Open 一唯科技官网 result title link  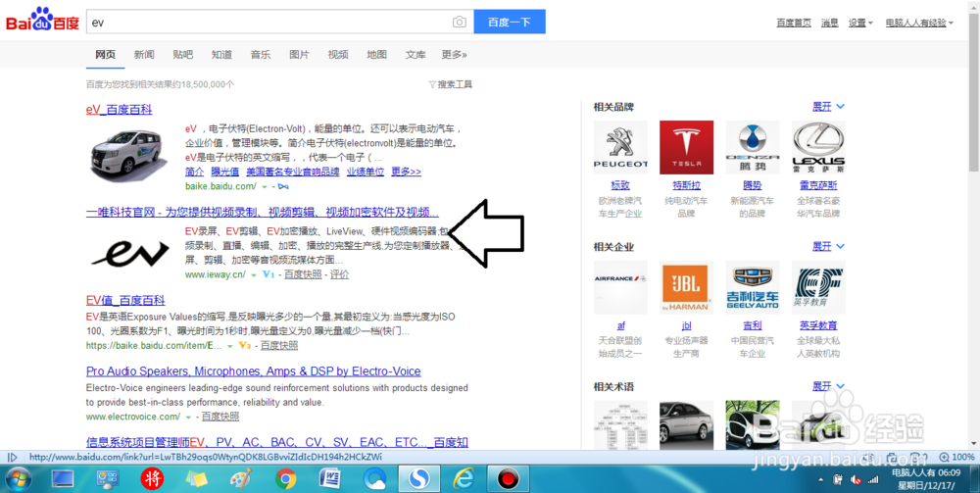(263, 212)
